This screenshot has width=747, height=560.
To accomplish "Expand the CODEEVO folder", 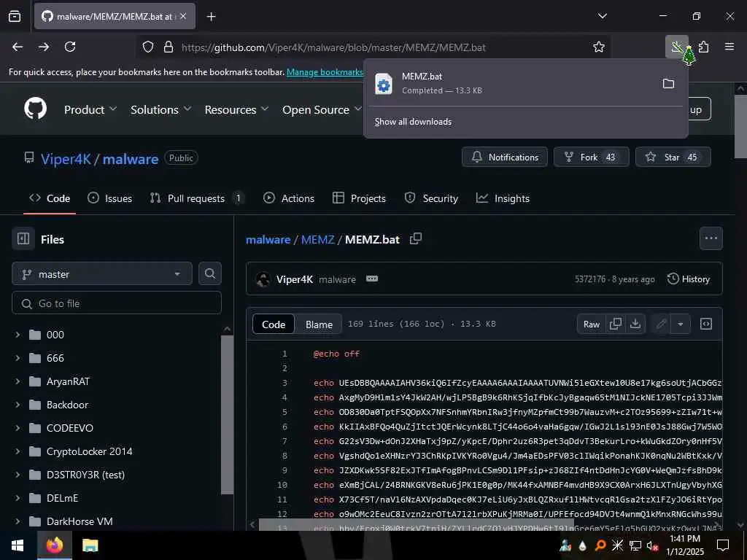I will click(18, 428).
